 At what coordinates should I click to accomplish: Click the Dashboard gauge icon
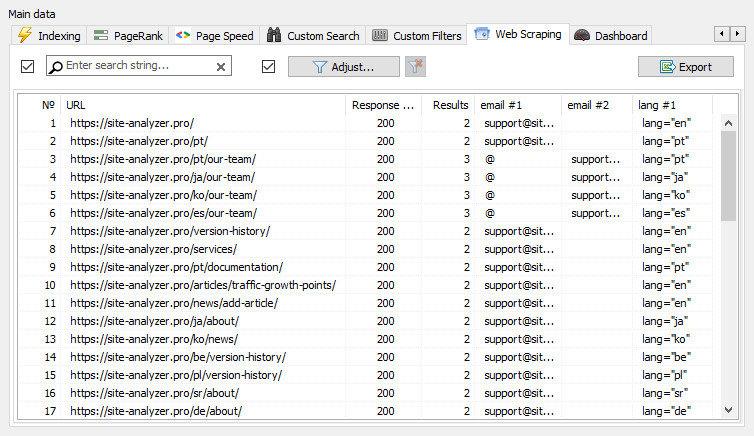[x=582, y=35]
